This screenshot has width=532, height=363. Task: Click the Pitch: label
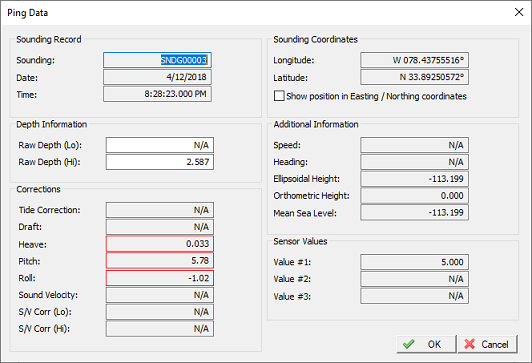pyautogui.click(x=30, y=261)
